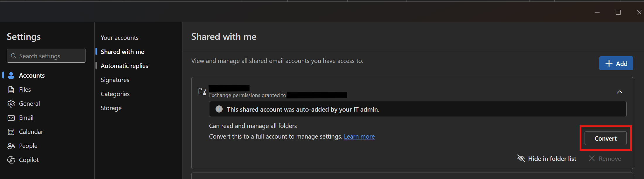Open Signatures settings page
Viewport: 644px width, 179px height.
(115, 80)
